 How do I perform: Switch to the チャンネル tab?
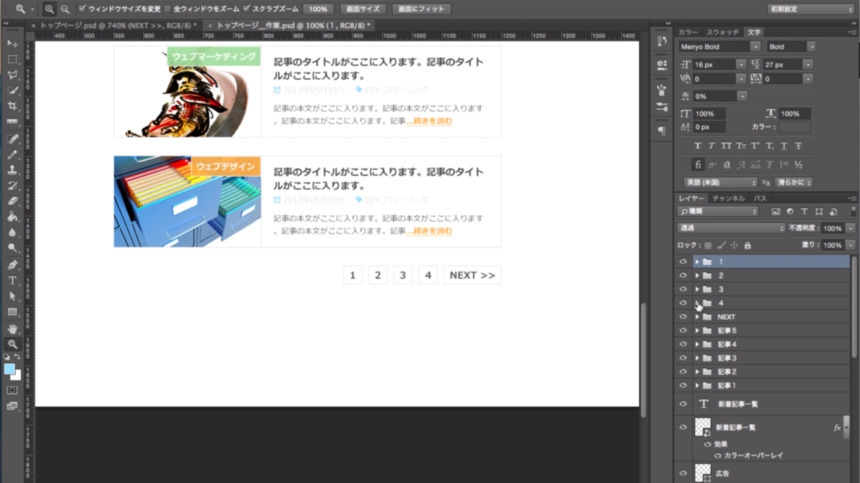(x=728, y=198)
